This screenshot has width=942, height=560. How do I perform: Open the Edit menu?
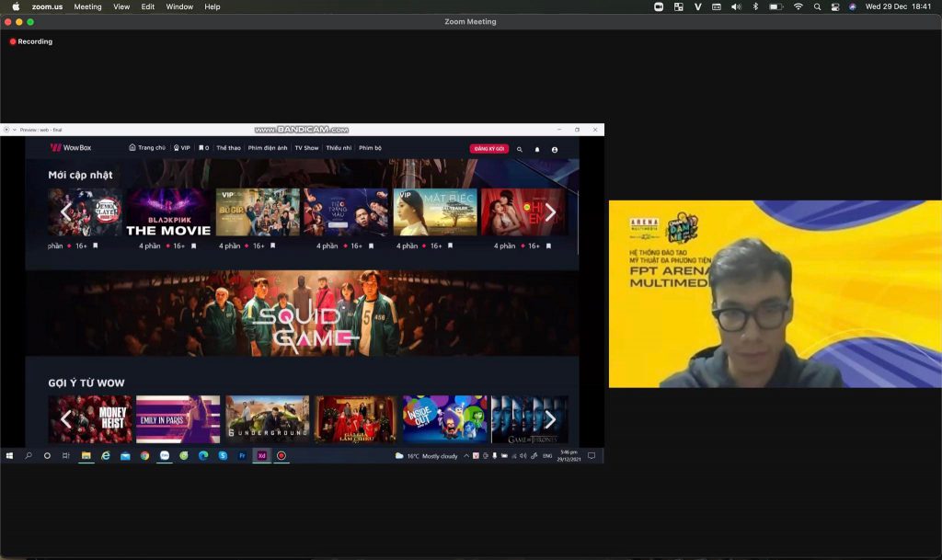[148, 6]
